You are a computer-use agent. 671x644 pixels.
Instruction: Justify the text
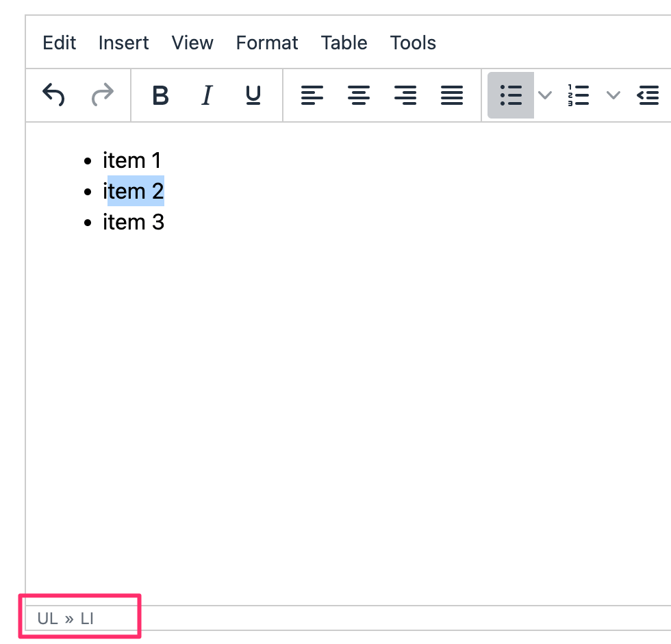(452, 95)
